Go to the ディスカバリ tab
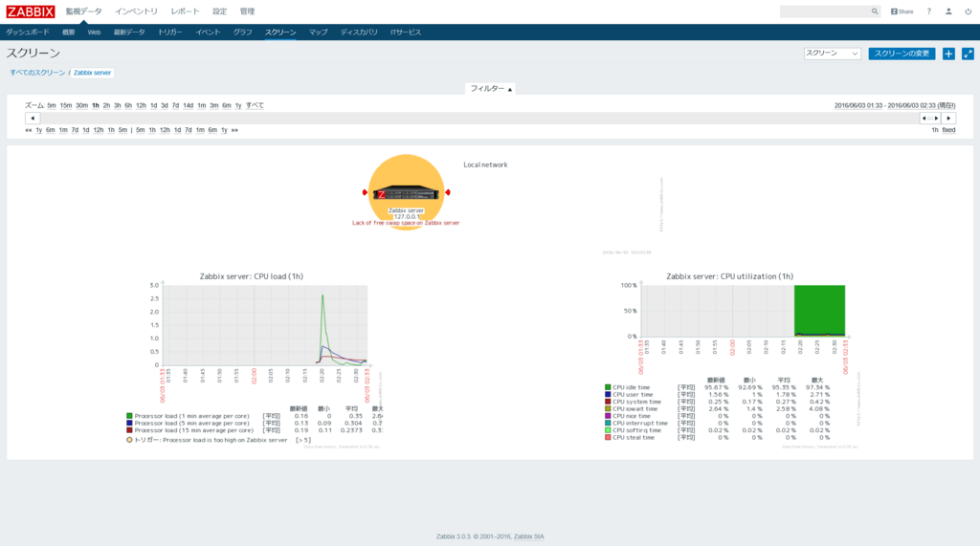This screenshot has height=546, width=980. tap(359, 32)
